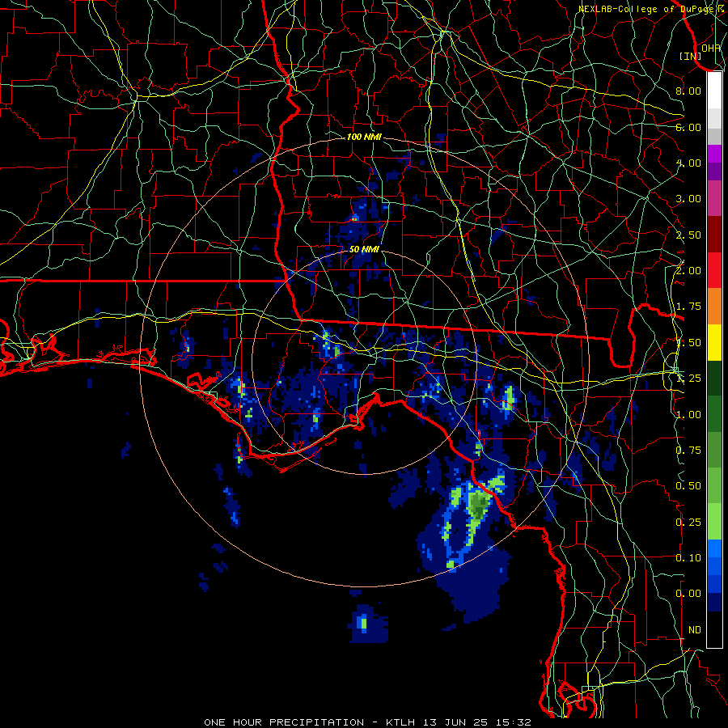Screen dimensions: 728x728
Task: Click the yellow 1.50 inch legend swatch
Action: tap(714, 342)
